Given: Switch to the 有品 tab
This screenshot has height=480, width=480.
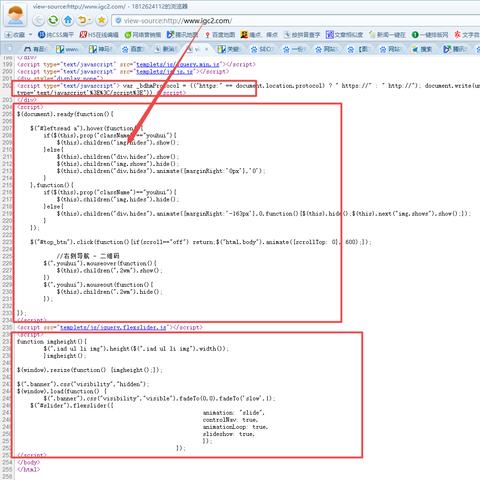Looking at the screenshot, I should pos(35,49).
